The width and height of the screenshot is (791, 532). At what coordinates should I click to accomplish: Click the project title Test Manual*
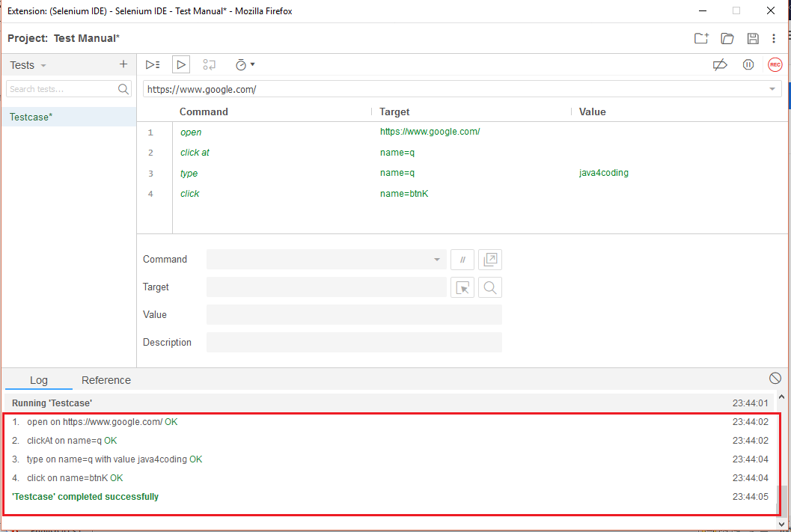point(87,38)
